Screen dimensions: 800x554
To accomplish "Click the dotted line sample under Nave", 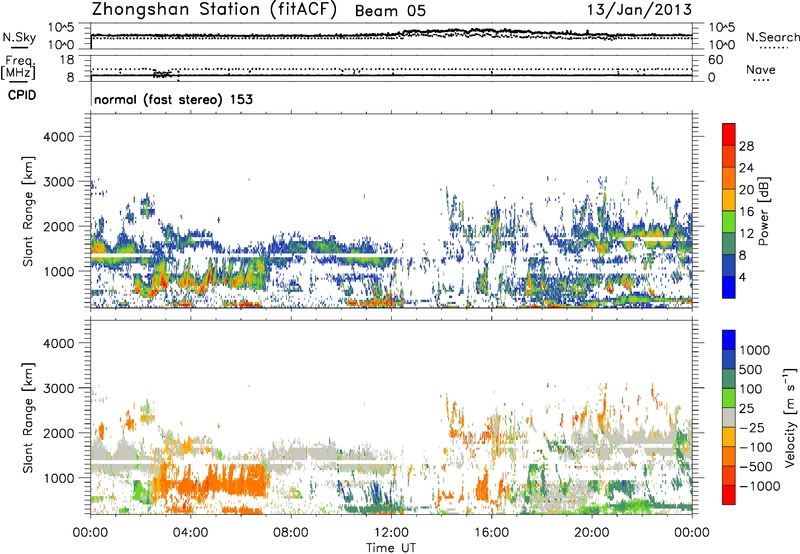I will 761,80.
